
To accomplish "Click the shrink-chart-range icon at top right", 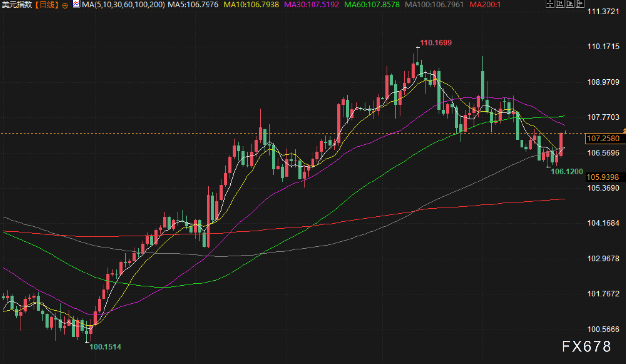I will 560,4.
